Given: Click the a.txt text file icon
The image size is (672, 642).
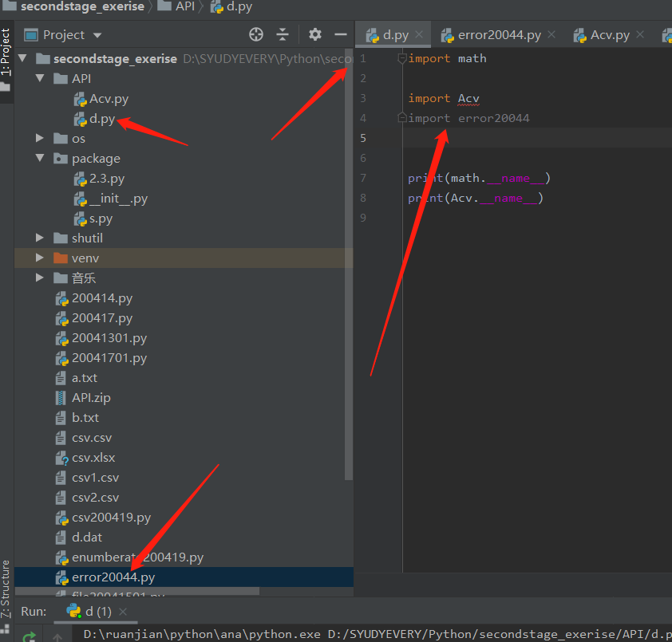Looking at the screenshot, I should [61, 378].
